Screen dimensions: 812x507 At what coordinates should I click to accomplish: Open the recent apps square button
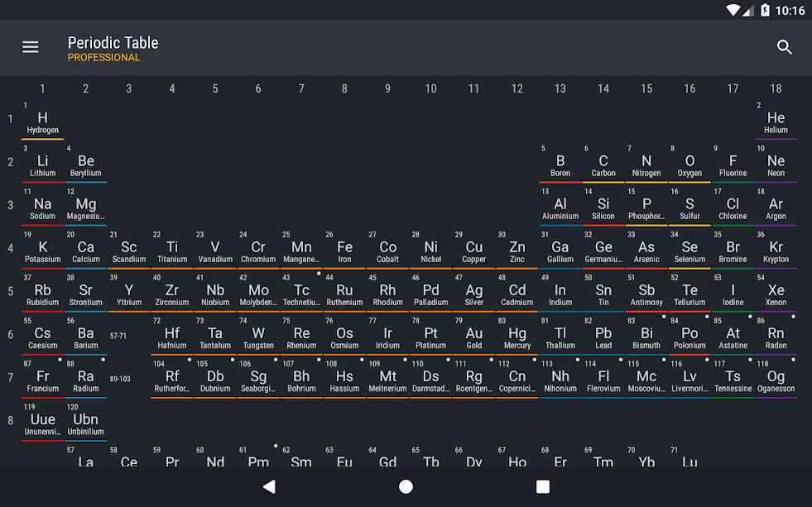pos(542,486)
